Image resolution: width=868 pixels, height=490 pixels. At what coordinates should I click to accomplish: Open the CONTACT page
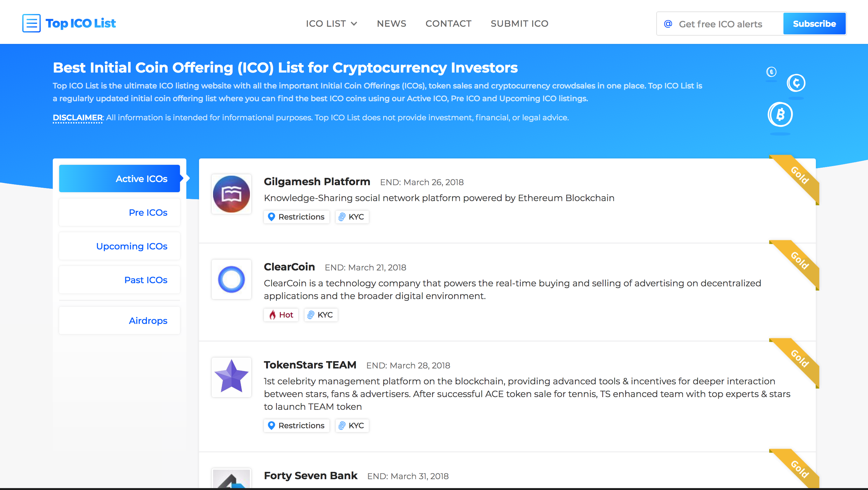pos(448,24)
